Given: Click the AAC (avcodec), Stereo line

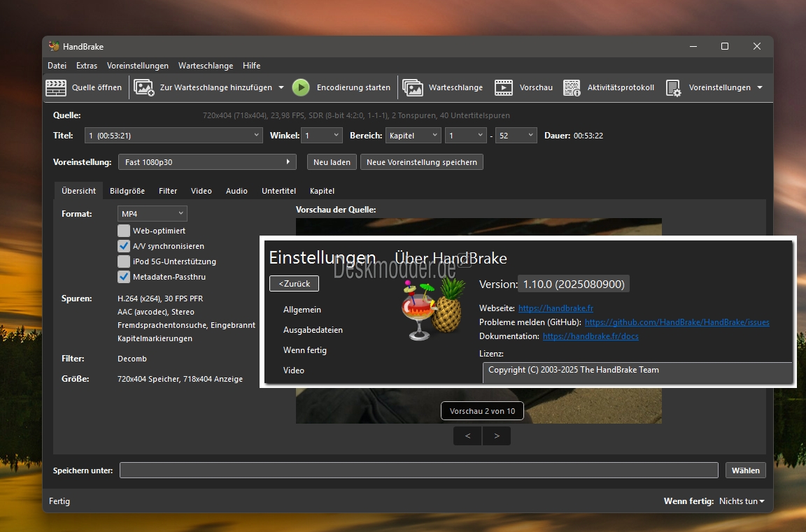Looking at the screenshot, I should pos(156,312).
